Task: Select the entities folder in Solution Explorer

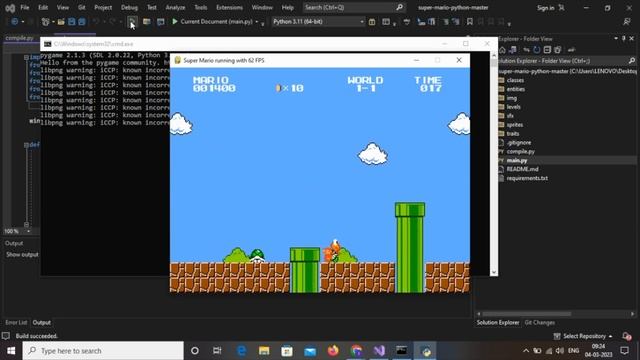Action: [x=516, y=89]
